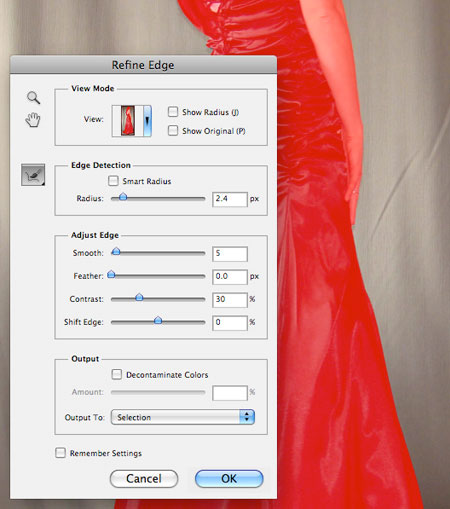Enable Decontaminate Colors checkbox
450x509 pixels.
coord(117,374)
